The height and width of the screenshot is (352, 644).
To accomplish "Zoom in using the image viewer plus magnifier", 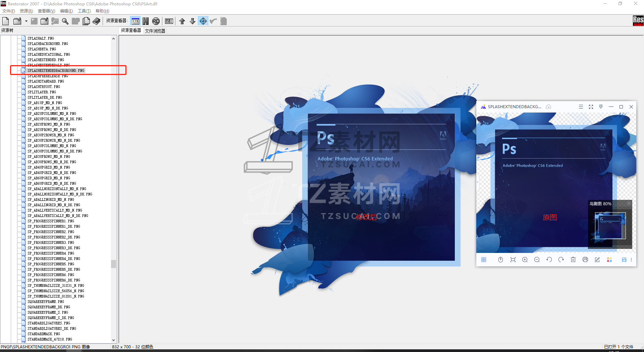I will pyautogui.click(x=525, y=260).
